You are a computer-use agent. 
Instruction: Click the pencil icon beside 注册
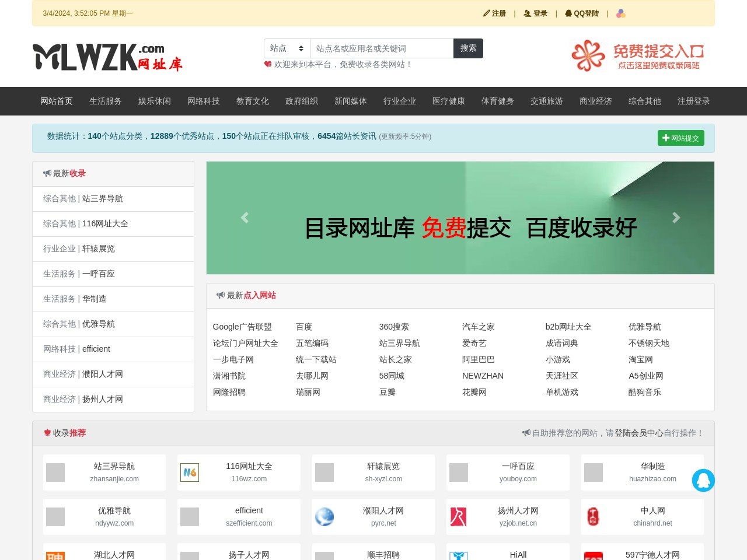coord(487,13)
